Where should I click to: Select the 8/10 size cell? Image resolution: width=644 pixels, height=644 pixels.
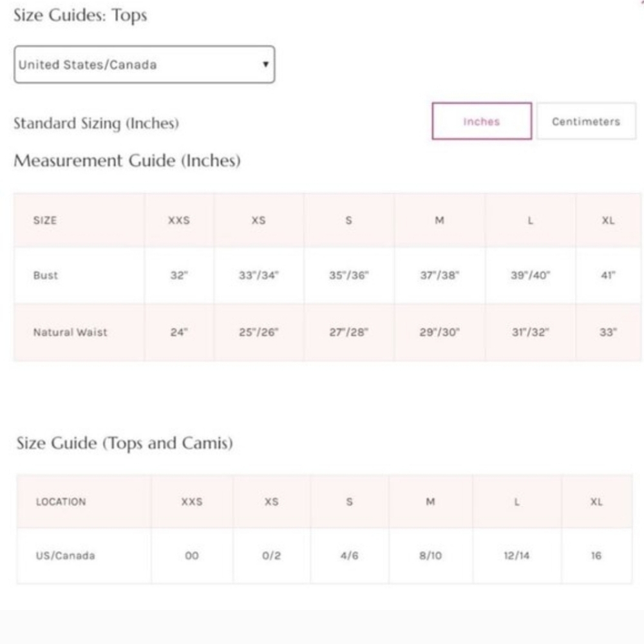[x=430, y=556]
